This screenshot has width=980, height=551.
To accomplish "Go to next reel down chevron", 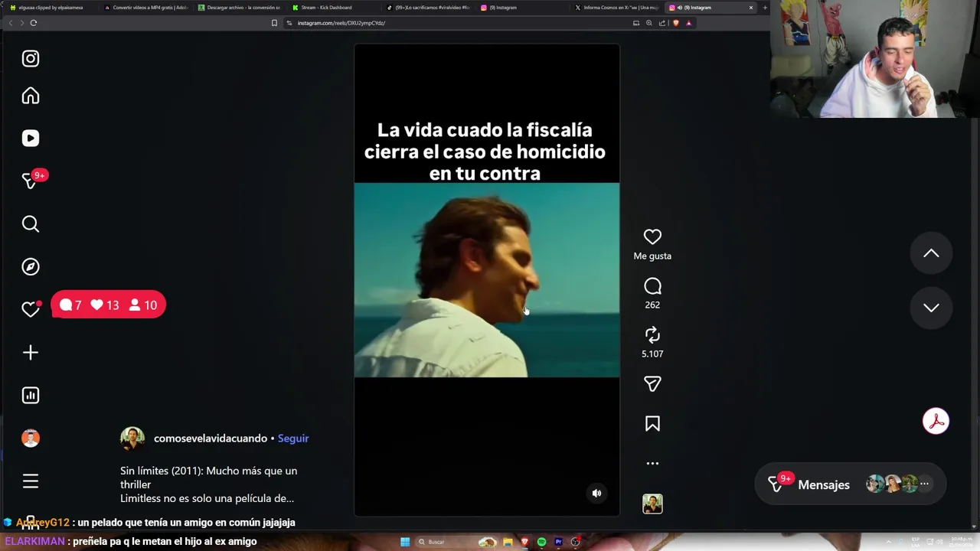I will tap(931, 308).
